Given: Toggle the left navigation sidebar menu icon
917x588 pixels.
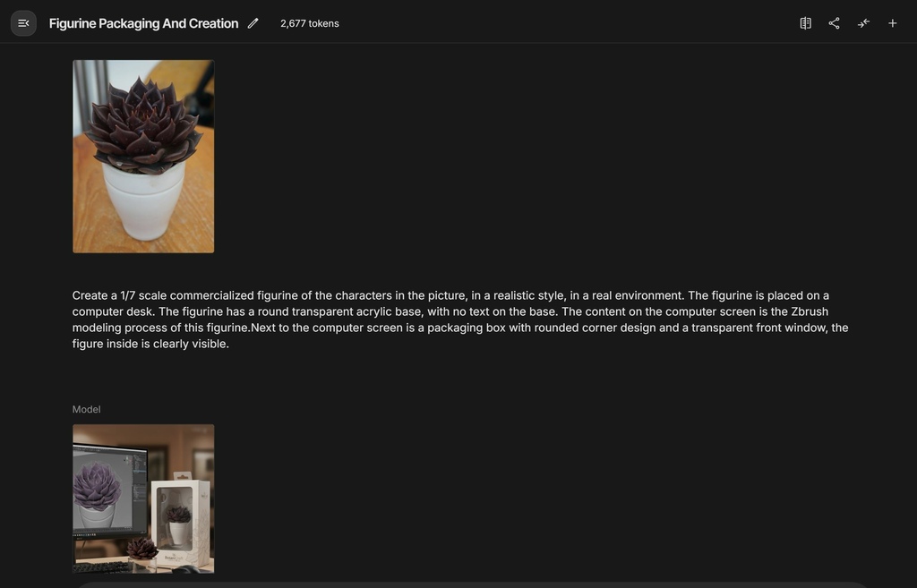Looking at the screenshot, I should click(23, 23).
